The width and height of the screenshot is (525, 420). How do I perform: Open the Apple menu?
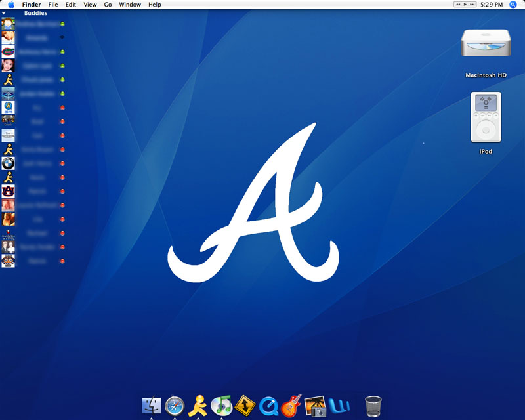coord(11,5)
